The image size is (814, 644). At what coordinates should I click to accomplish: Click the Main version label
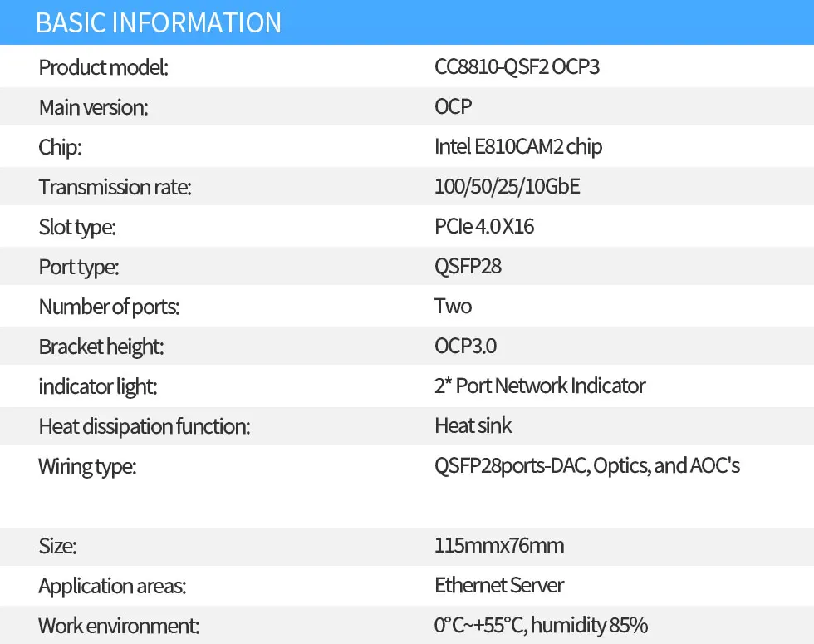[x=93, y=107]
